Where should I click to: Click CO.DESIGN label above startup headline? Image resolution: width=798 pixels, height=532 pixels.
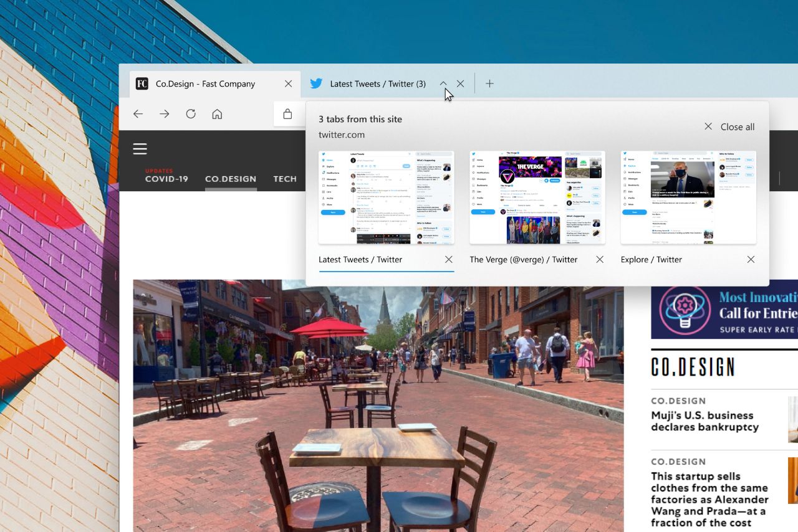click(x=678, y=462)
